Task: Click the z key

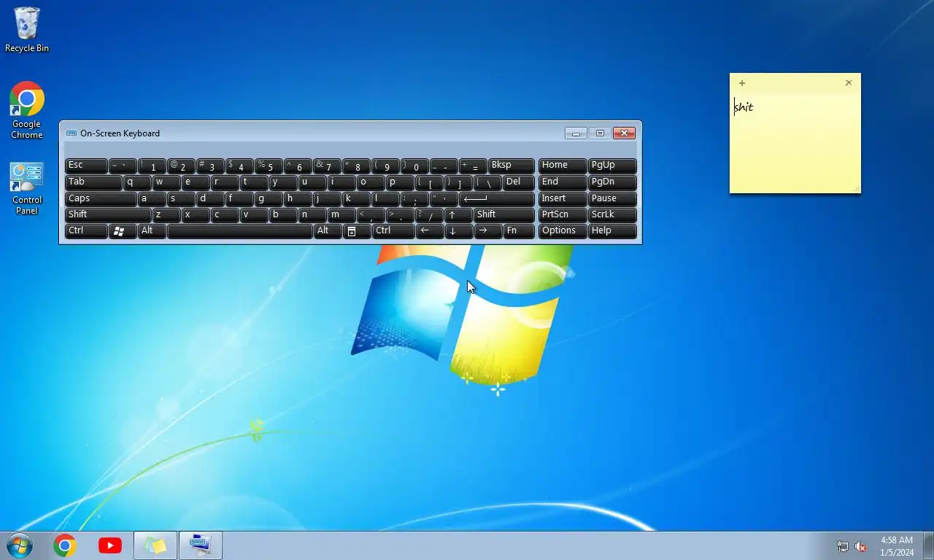Action: 166,215
